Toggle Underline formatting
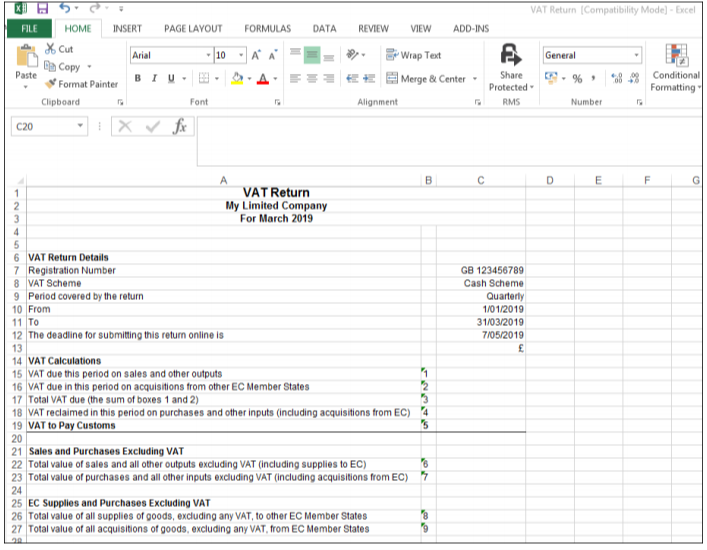707x550 pixels. coord(171,78)
